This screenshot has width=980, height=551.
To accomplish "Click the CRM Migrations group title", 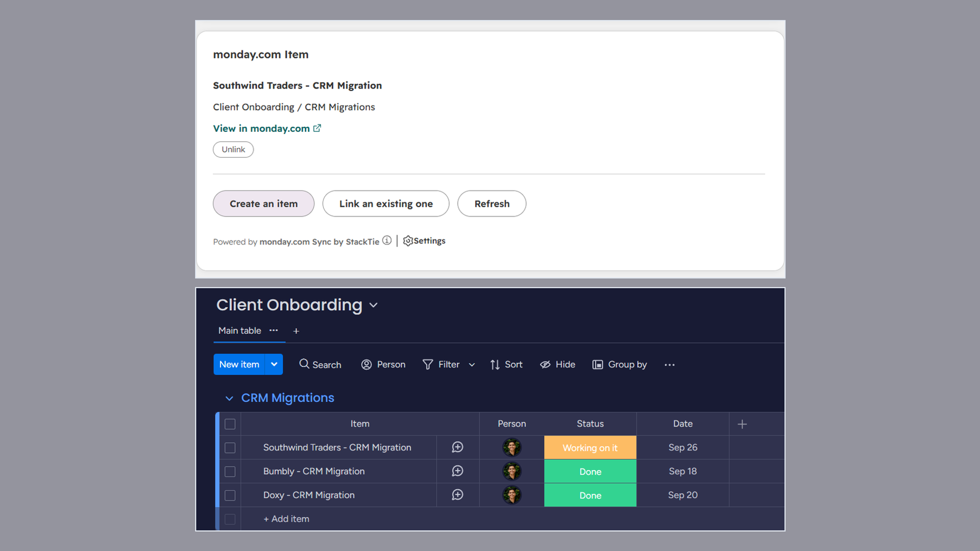I will click(x=287, y=398).
